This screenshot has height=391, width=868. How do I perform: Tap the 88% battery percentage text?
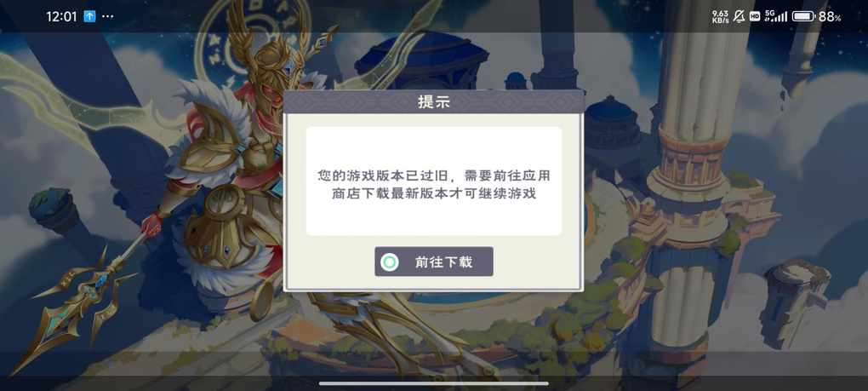tap(830, 17)
